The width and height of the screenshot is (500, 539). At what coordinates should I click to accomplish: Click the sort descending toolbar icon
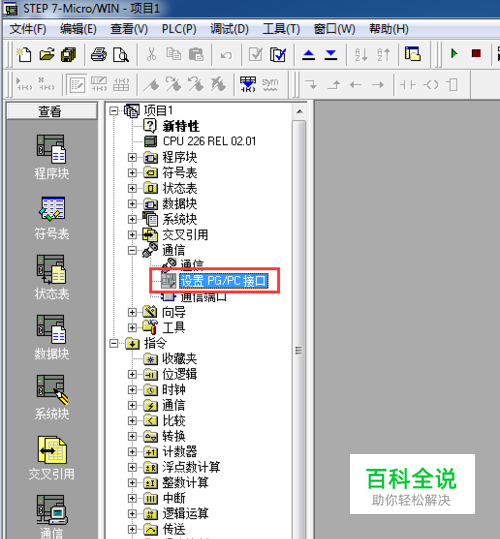coord(384,54)
